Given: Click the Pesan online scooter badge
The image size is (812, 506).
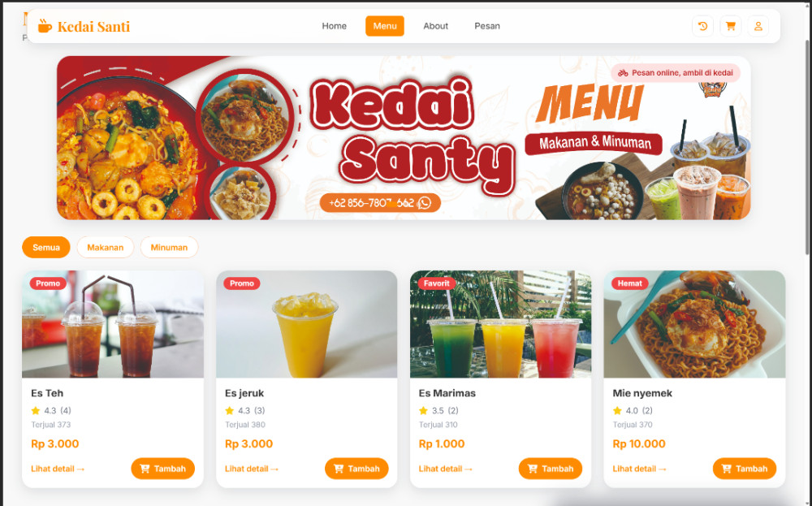Looking at the screenshot, I should click(x=676, y=73).
